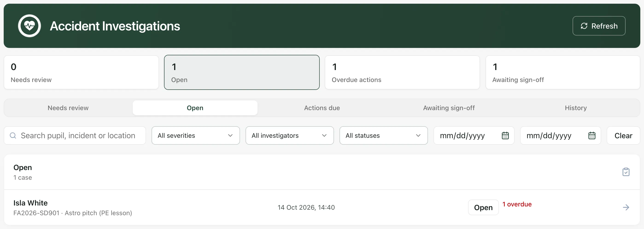Open Isla White case via arrow icon
The image size is (644, 229).
coord(626,207)
